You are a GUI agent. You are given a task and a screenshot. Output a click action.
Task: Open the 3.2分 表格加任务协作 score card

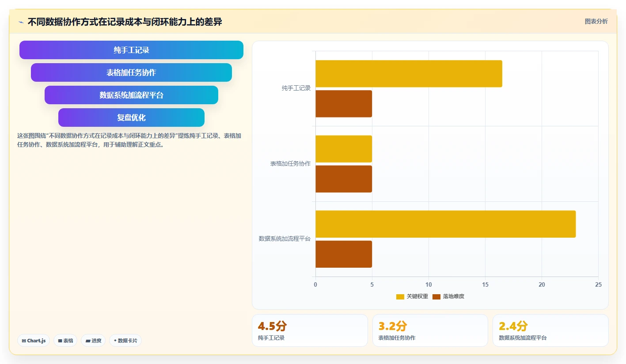click(x=430, y=330)
